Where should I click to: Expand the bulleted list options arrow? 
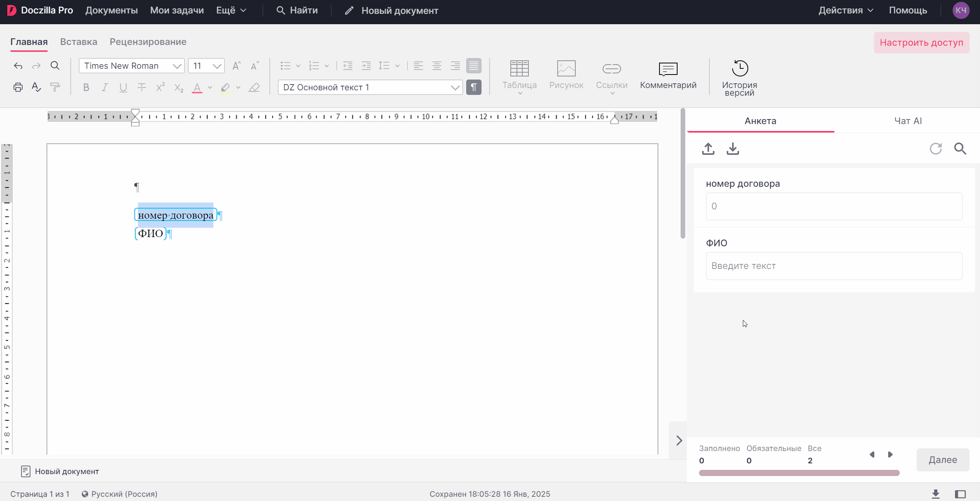[x=298, y=66]
